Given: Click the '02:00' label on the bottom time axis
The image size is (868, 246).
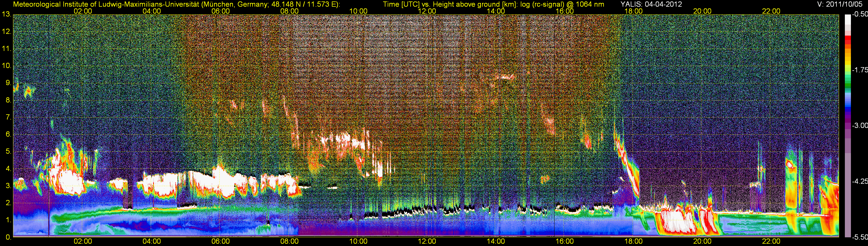Looking at the screenshot, I should click(x=83, y=241).
